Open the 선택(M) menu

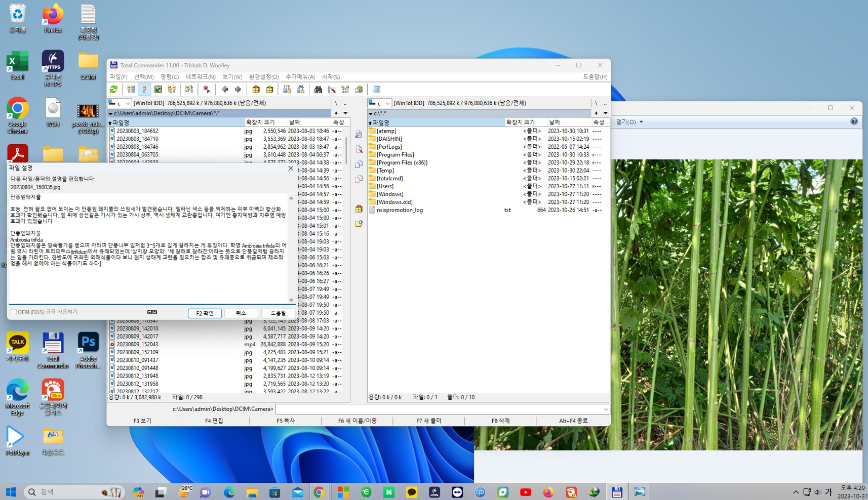(144, 77)
